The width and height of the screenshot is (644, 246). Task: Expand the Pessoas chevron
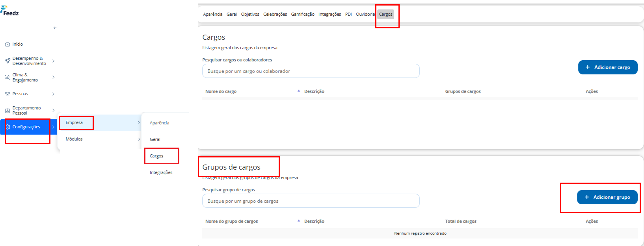tap(54, 94)
